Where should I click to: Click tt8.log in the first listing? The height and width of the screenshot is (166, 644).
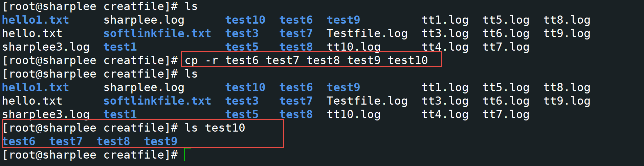click(x=567, y=20)
